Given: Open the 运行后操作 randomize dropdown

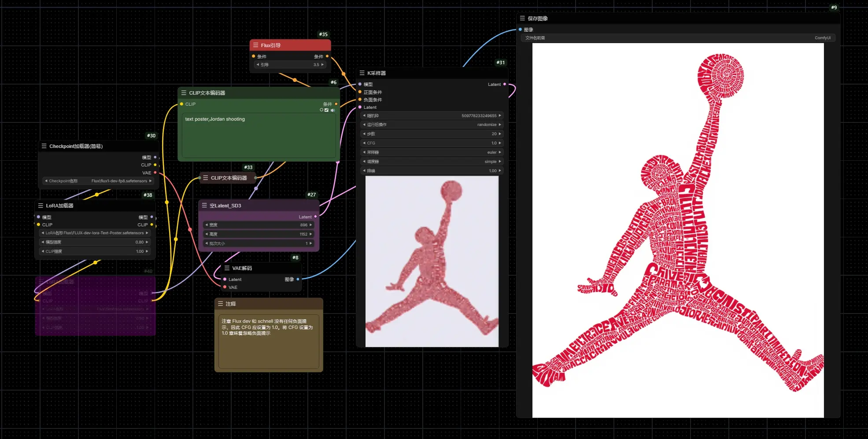Looking at the screenshot, I should [x=432, y=125].
